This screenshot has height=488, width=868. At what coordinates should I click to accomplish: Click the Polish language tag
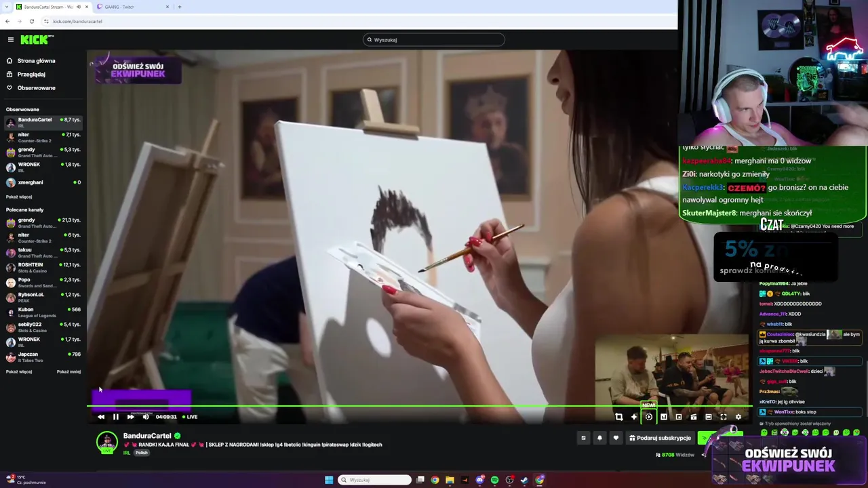pos(141,453)
